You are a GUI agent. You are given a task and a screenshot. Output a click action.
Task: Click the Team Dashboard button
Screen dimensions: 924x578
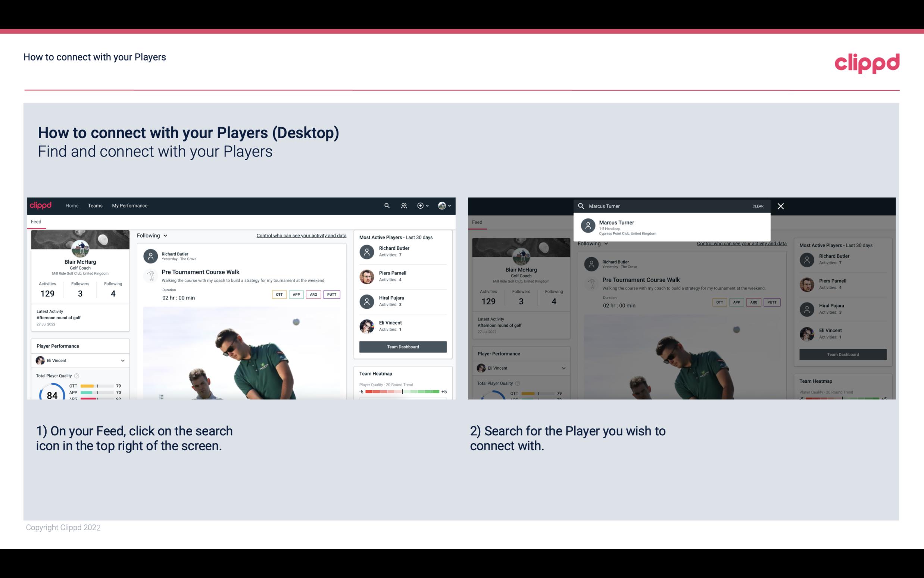point(402,346)
